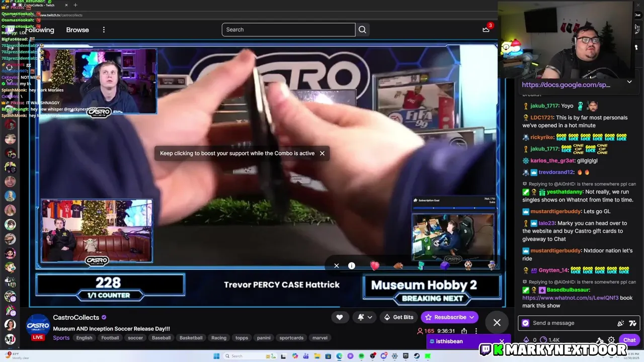The width and height of the screenshot is (644, 362).
Task: Click username LDC1721 in chat
Action: point(542,118)
